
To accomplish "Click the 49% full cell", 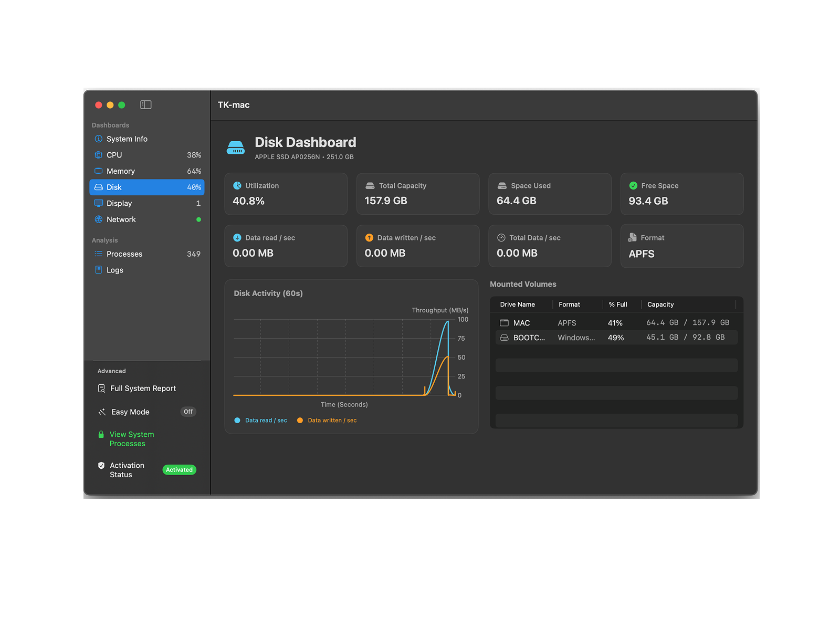I will coord(616,338).
